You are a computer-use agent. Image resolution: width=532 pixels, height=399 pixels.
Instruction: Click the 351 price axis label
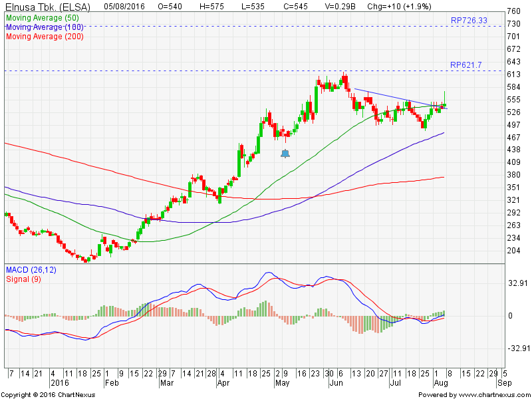click(513, 188)
